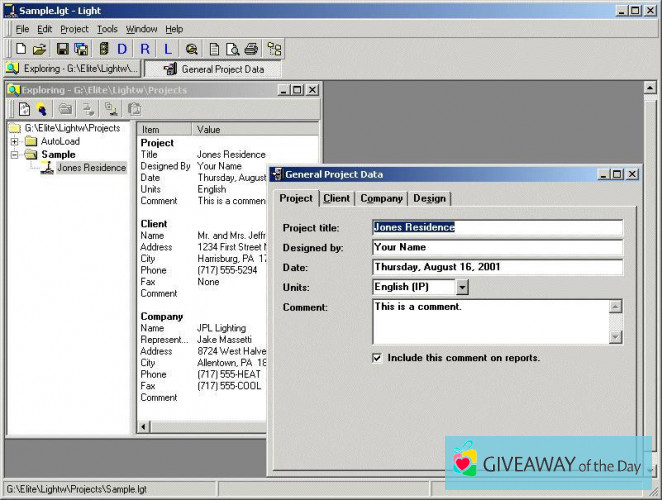Viewport: 662px width, 500px height.
Task: Collapse the Sample tree folder
Action: click(x=15, y=155)
